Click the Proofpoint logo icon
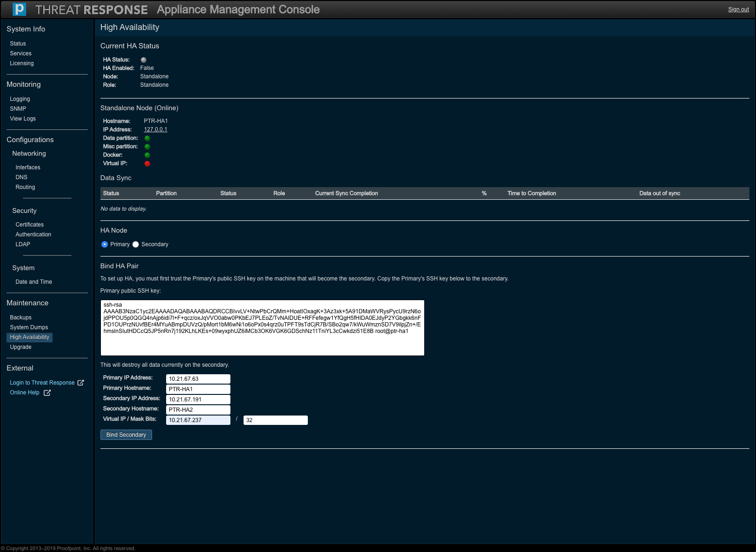This screenshot has height=552, width=756. (x=19, y=9)
